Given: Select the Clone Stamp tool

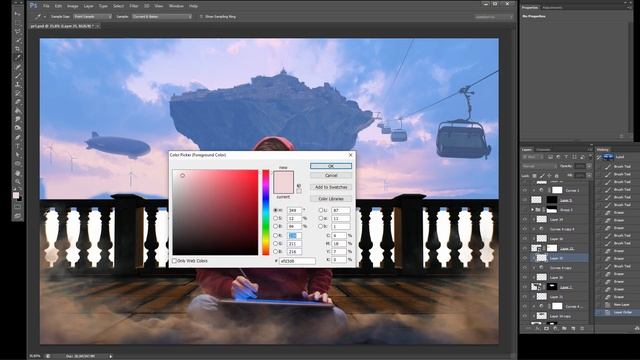Looking at the screenshot, I should (18, 84).
